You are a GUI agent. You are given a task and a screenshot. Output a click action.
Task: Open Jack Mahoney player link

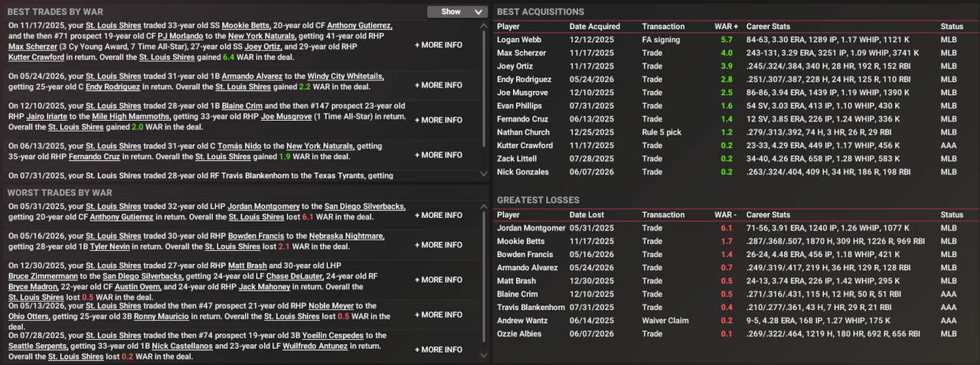click(x=264, y=286)
